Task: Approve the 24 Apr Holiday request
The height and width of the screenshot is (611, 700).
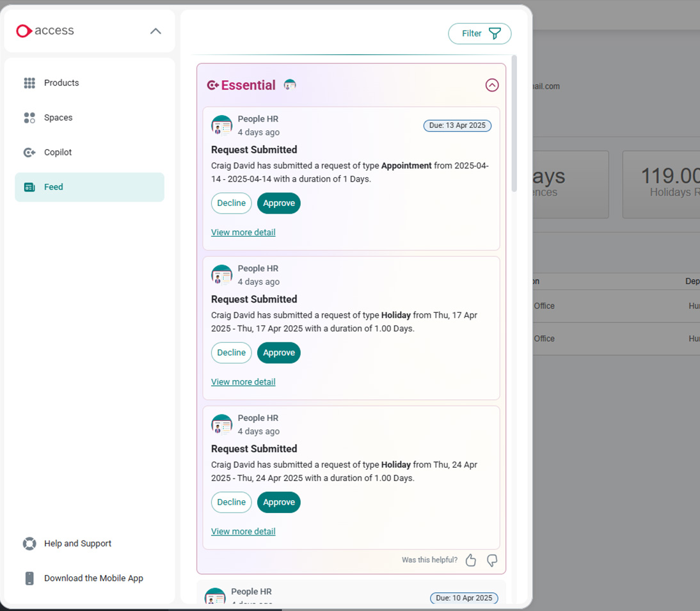Action: pyautogui.click(x=279, y=502)
